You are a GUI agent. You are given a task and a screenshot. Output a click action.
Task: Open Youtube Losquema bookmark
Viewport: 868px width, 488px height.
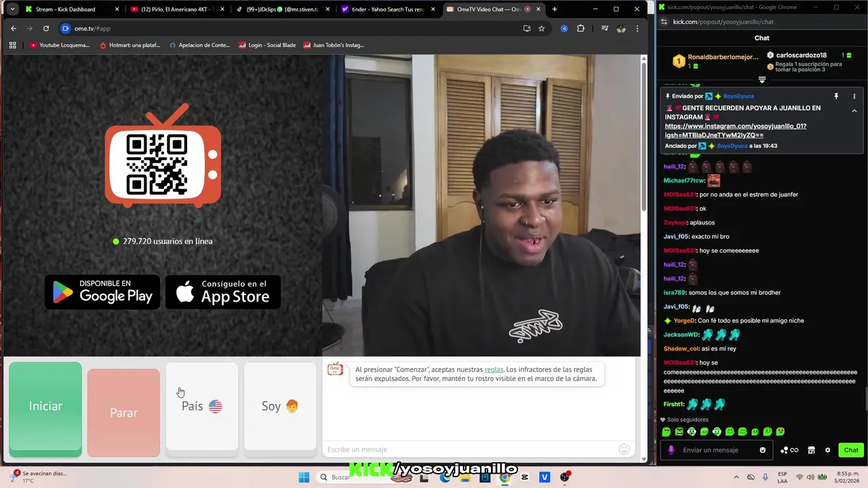pyautogui.click(x=60, y=45)
